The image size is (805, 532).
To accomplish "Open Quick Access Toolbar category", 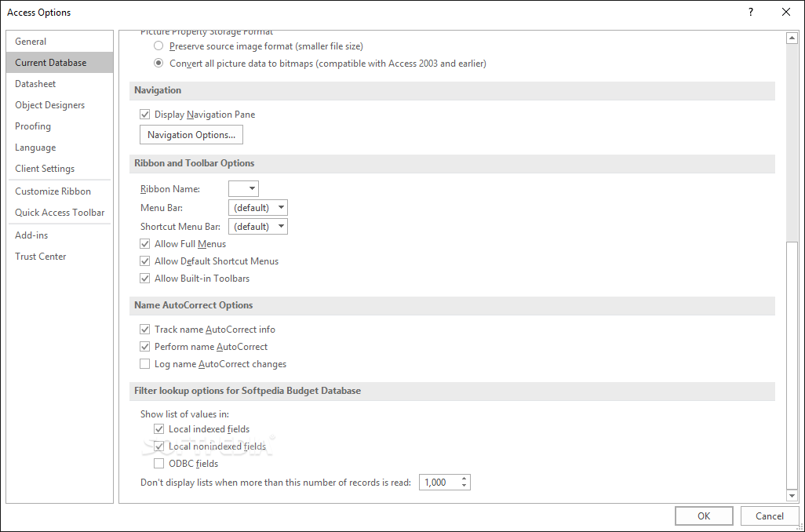I will pyautogui.click(x=60, y=213).
